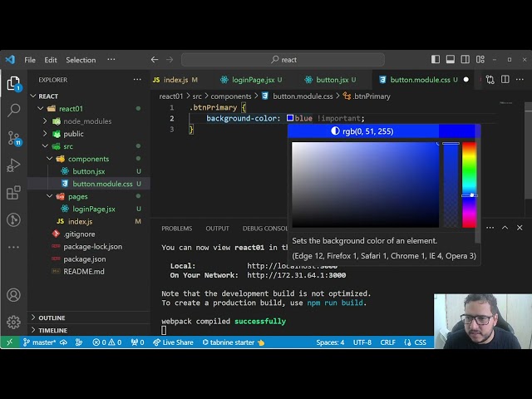
Task: Click the VS Code logo icon
Action: coord(10,59)
